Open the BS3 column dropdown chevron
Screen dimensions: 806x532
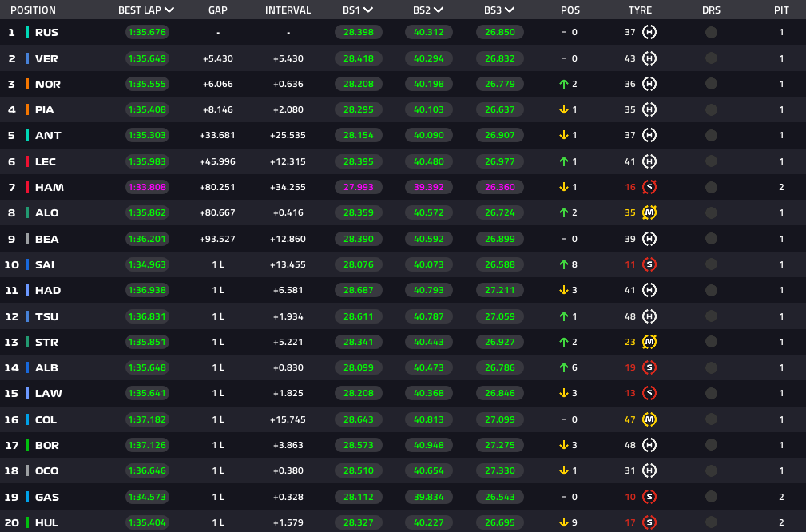(x=510, y=10)
